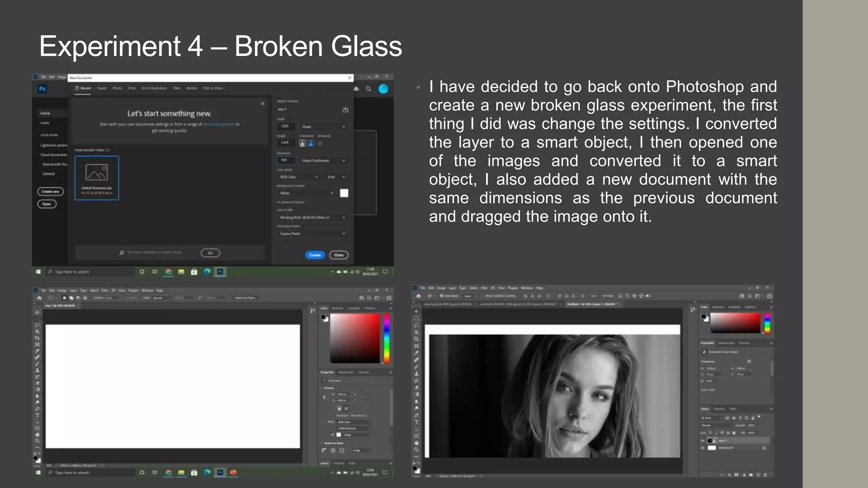Dismiss the Let's start something new banner
868x488 pixels.
pos(263,103)
